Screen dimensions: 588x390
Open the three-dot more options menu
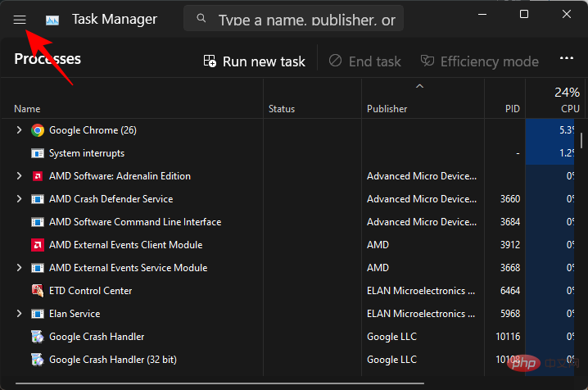566,58
